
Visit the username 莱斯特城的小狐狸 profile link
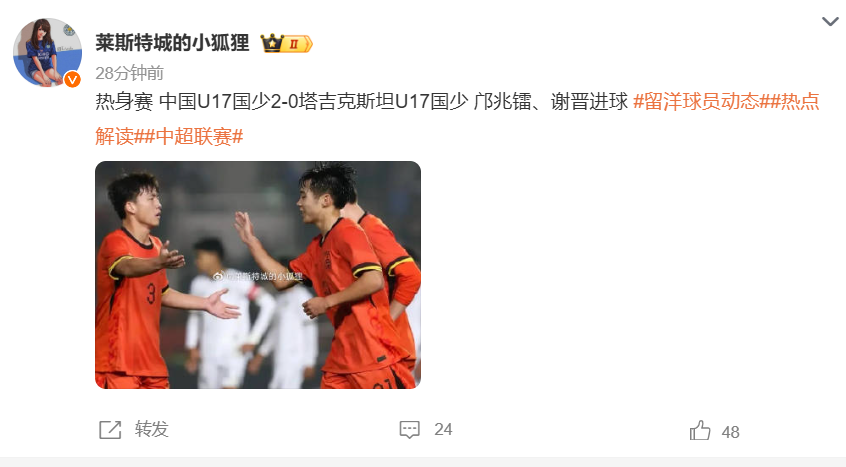coord(172,43)
